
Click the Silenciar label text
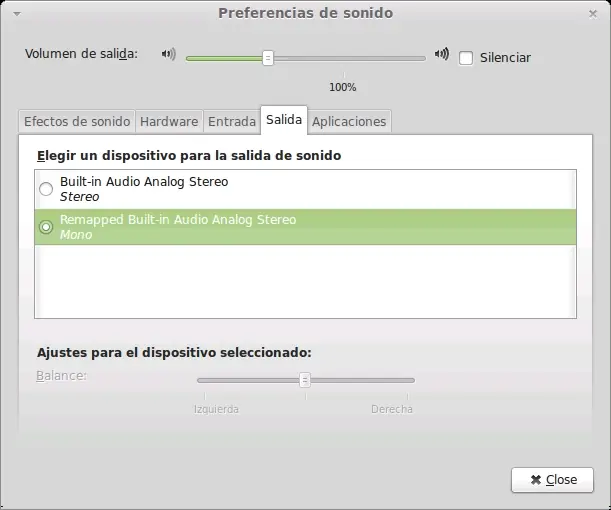pyautogui.click(x=505, y=58)
